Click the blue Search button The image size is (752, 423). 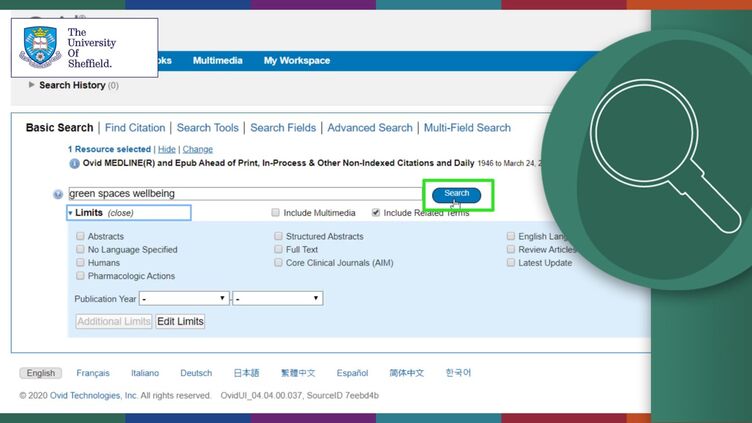[x=456, y=194]
